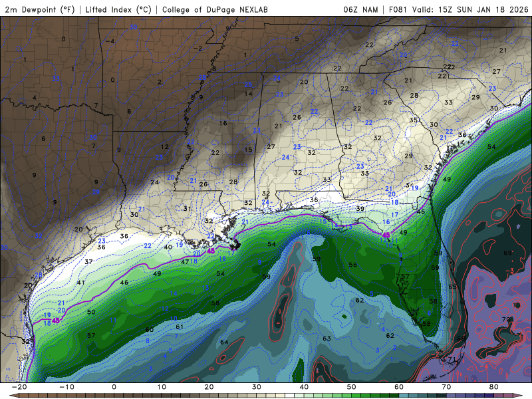Click the blue lifted index label 25 in Mississippi
This screenshot has height=399, width=532.
pos(248,84)
